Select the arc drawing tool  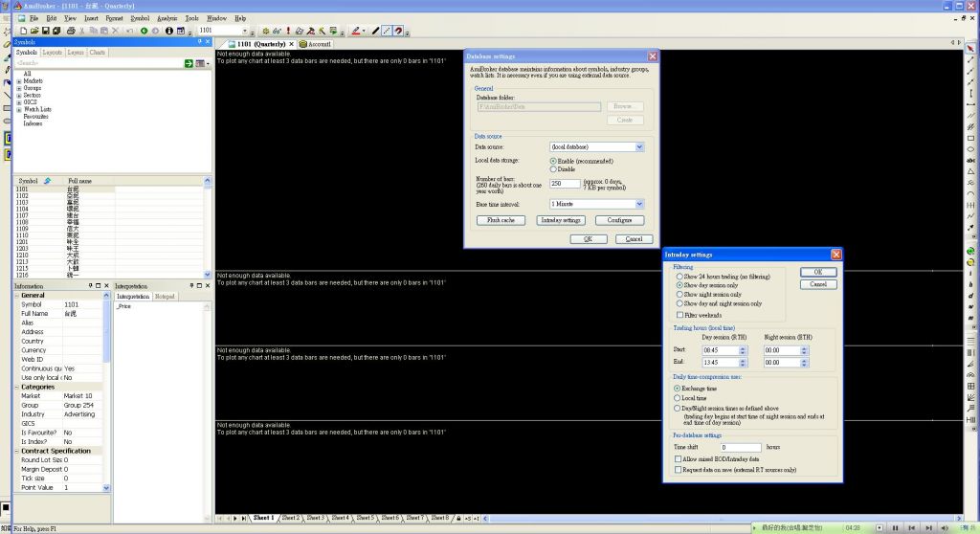(970, 194)
